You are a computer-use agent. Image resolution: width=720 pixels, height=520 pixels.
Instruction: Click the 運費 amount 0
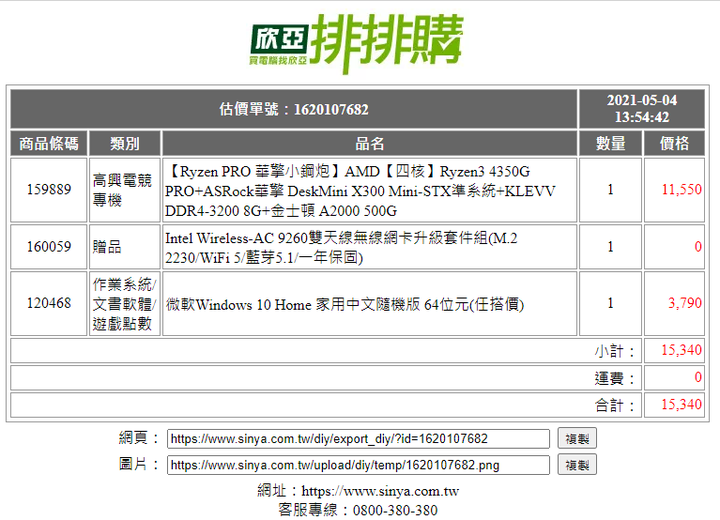[698, 377]
